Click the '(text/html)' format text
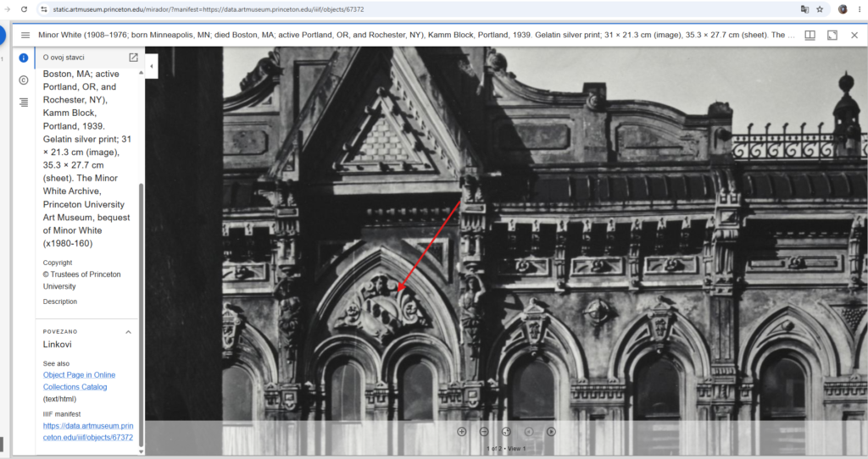 click(60, 399)
